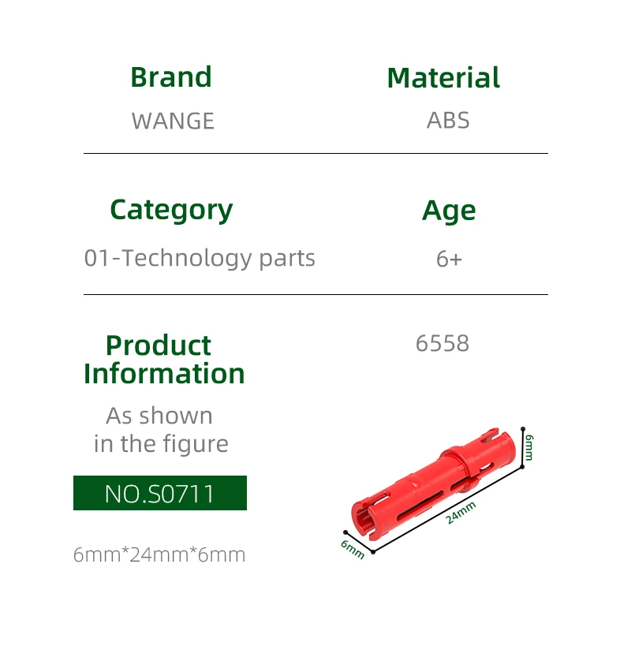The height and width of the screenshot is (672, 631).
Task: Select the ABS material value
Action: [448, 121]
